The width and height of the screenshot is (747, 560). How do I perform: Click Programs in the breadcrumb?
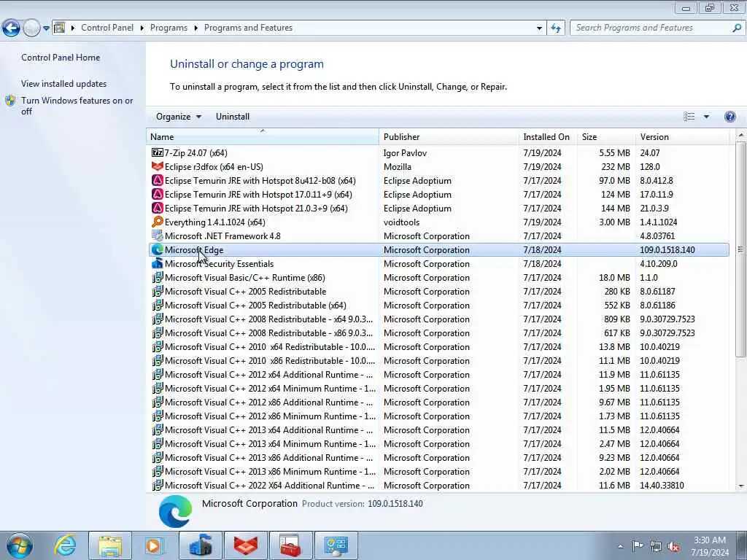coord(169,28)
